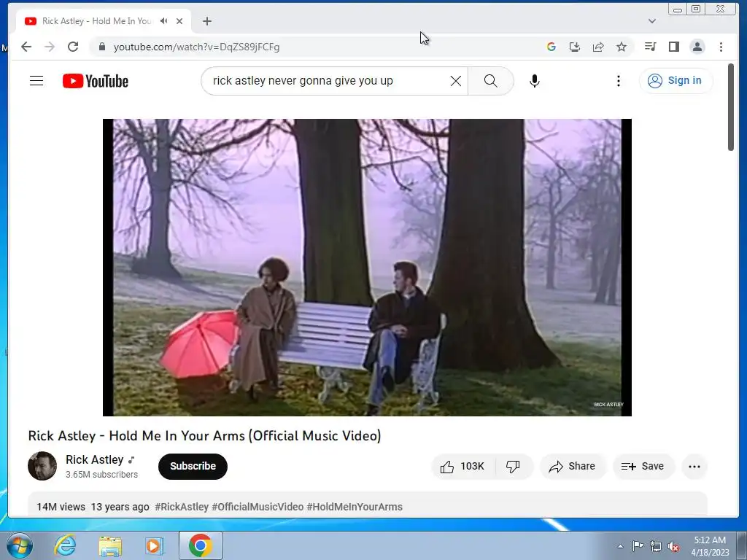The image size is (747, 560).
Task: Open muted volume tray icon
Action: (673, 547)
